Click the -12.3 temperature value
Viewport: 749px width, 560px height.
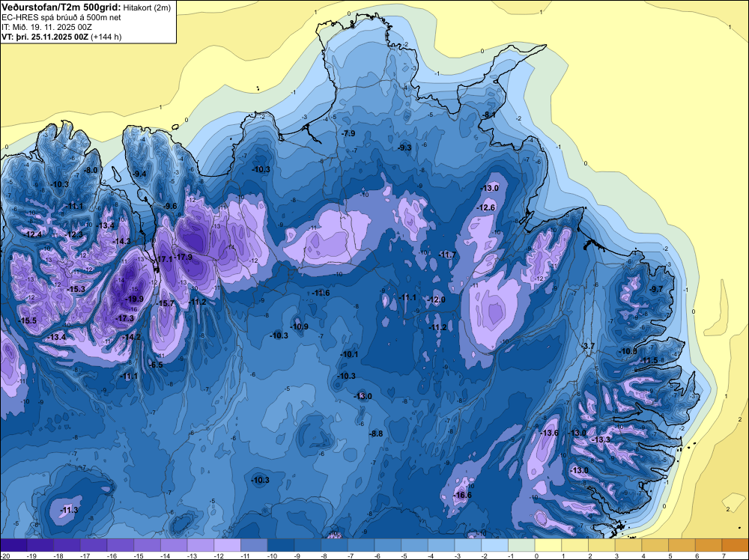tap(73, 234)
